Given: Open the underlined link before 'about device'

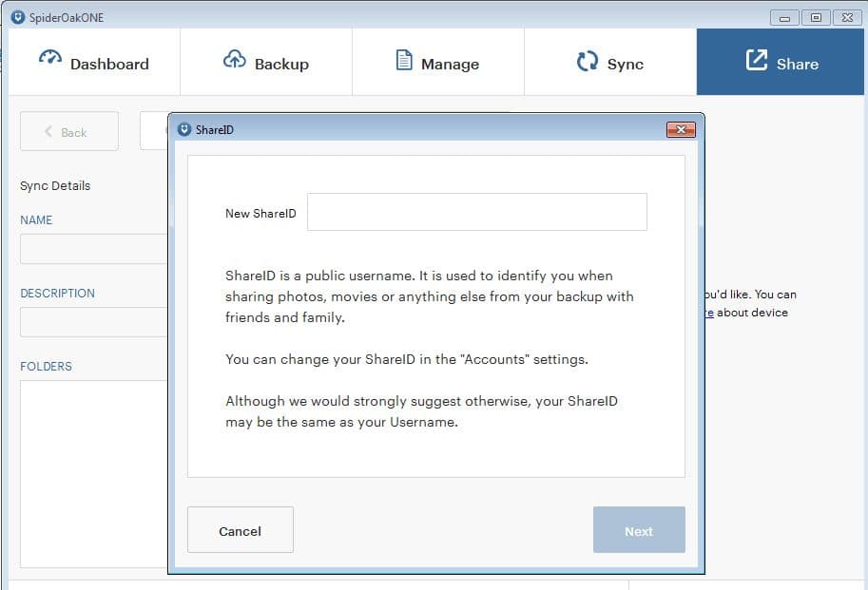Looking at the screenshot, I should tap(709, 313).
